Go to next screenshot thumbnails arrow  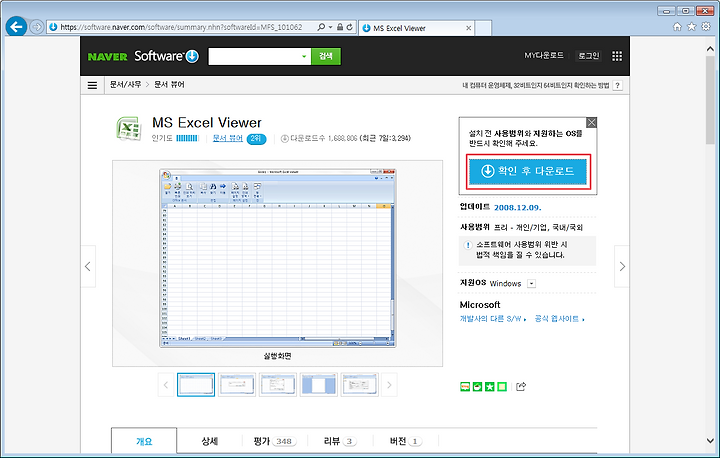389,385
